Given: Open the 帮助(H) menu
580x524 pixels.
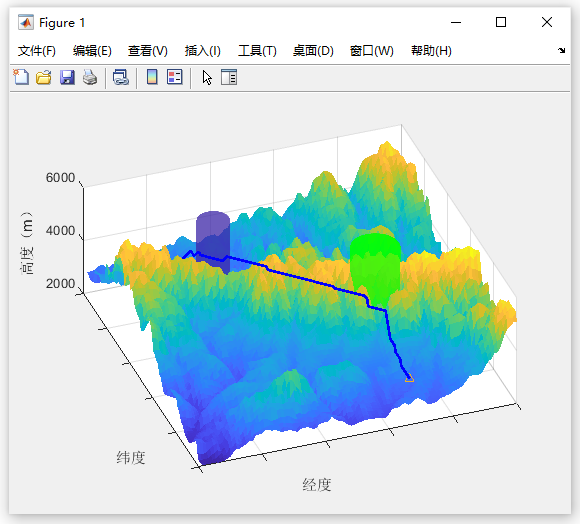Looking at the screenshot, I should tap(431, 51).
